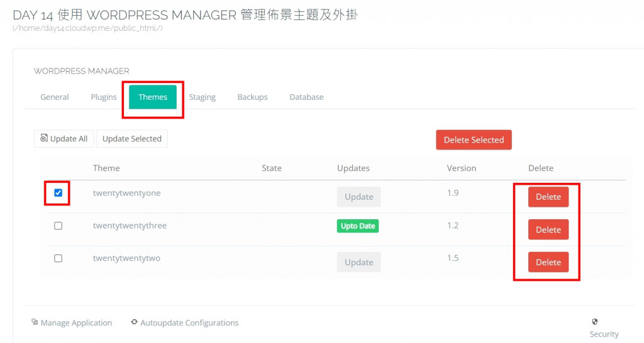644x343 pixels.
Task: Click the Security link
Action: coord(604,334)
